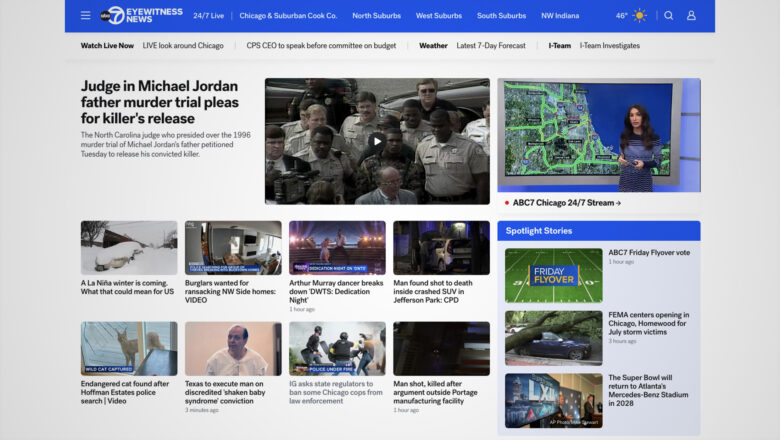Click the 46° temperature reading

[x=621, y=15]
